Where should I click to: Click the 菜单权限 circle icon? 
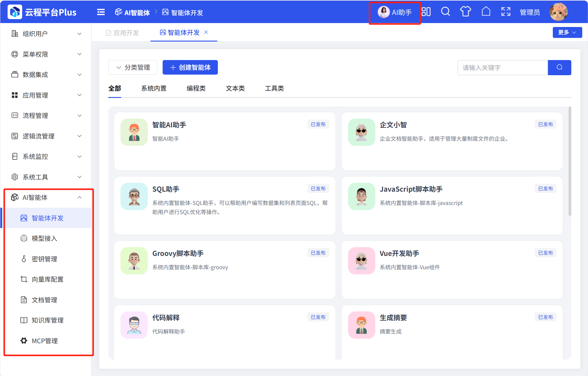click(x=15, y=54)
